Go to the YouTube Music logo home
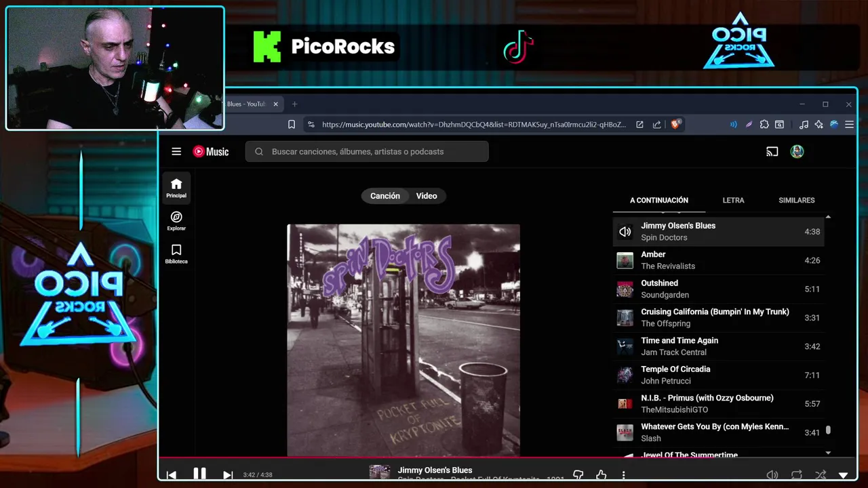868x488 pixels. click(211, 152)
